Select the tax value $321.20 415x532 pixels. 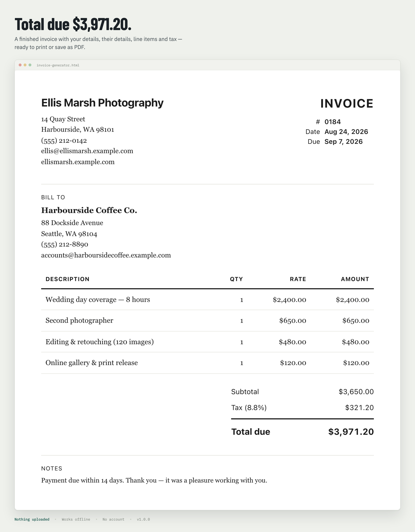(359, 408)
